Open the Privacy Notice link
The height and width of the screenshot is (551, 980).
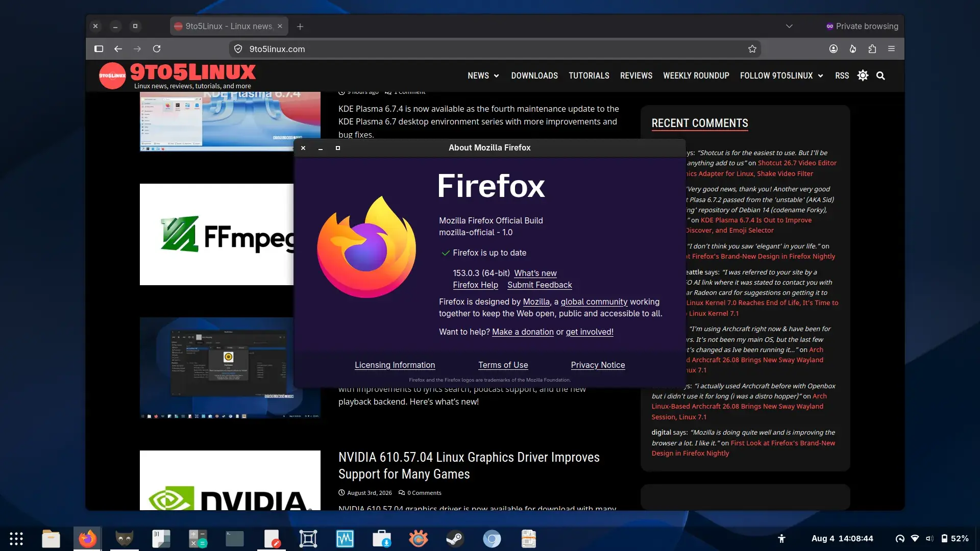pyautogui.click(x=598, y=365)
